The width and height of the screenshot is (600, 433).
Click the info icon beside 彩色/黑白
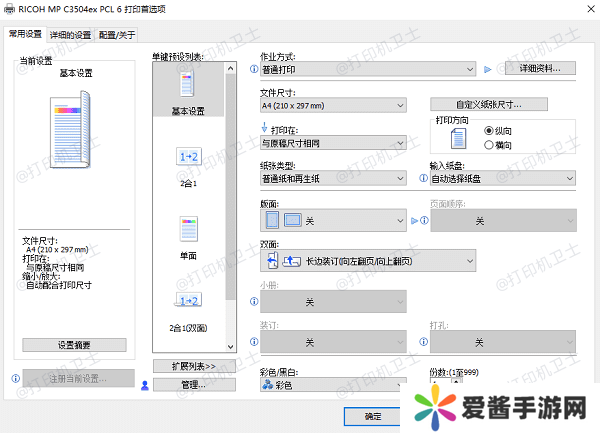tap(253, 384)
